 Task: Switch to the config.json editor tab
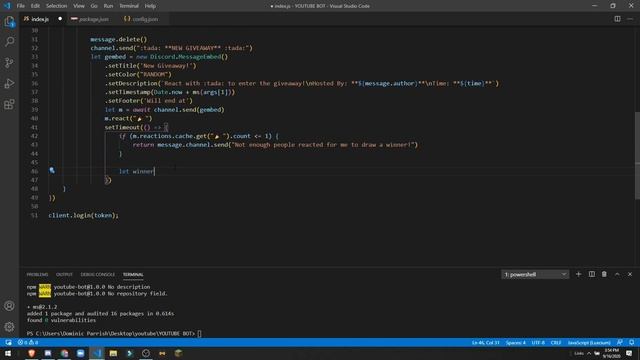pos(145,19)
